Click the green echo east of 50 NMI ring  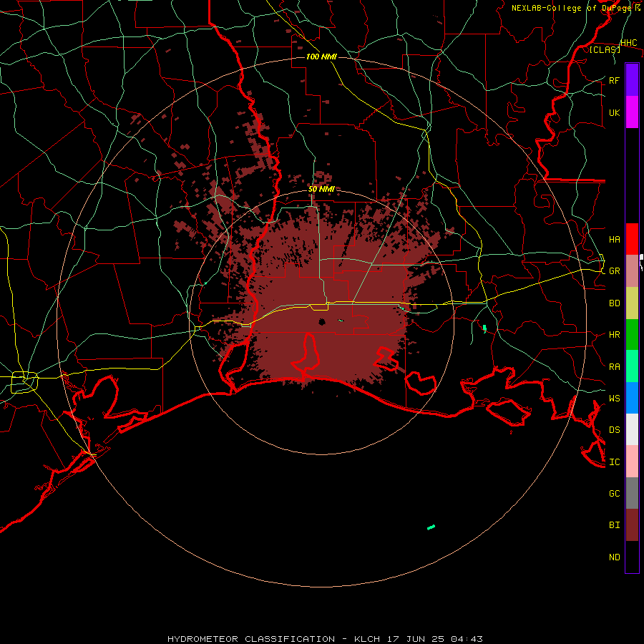pos(484,328)
